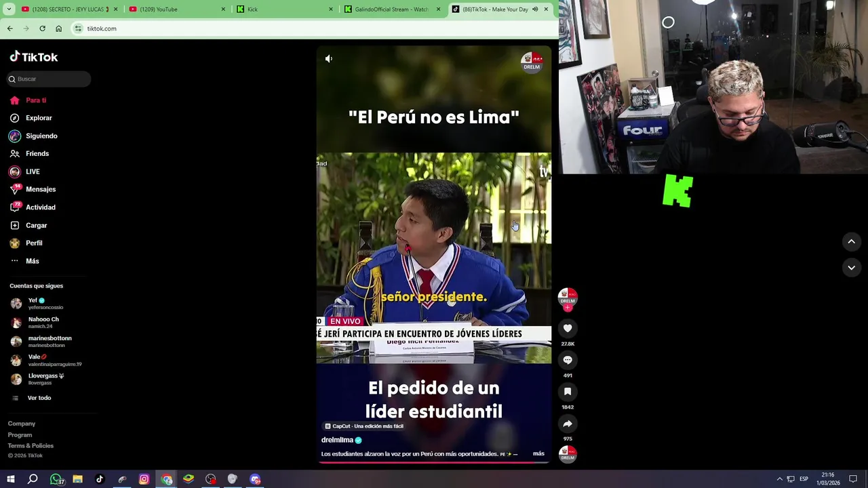Open Discord from the taskbar
This screenshot has height=488, width=868.
[255, 479]
